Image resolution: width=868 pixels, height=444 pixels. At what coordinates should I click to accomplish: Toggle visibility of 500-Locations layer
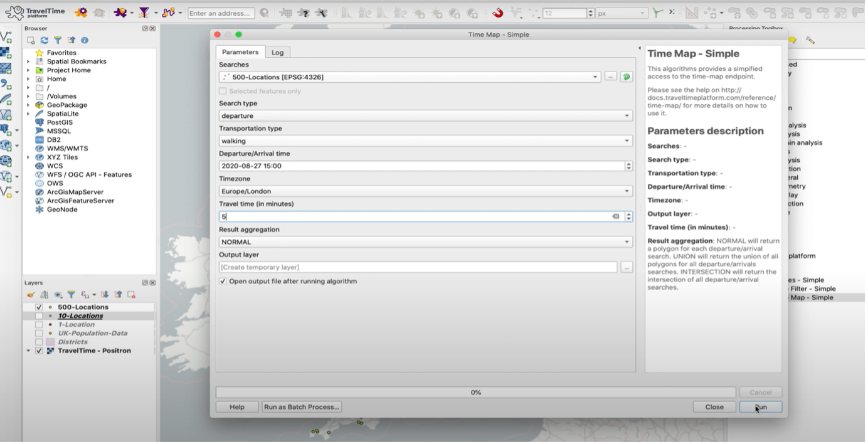39,307
